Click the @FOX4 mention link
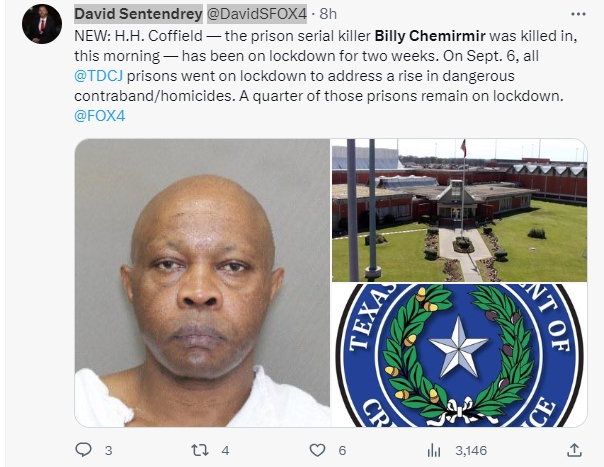604x467 pixels. point(100,116)
